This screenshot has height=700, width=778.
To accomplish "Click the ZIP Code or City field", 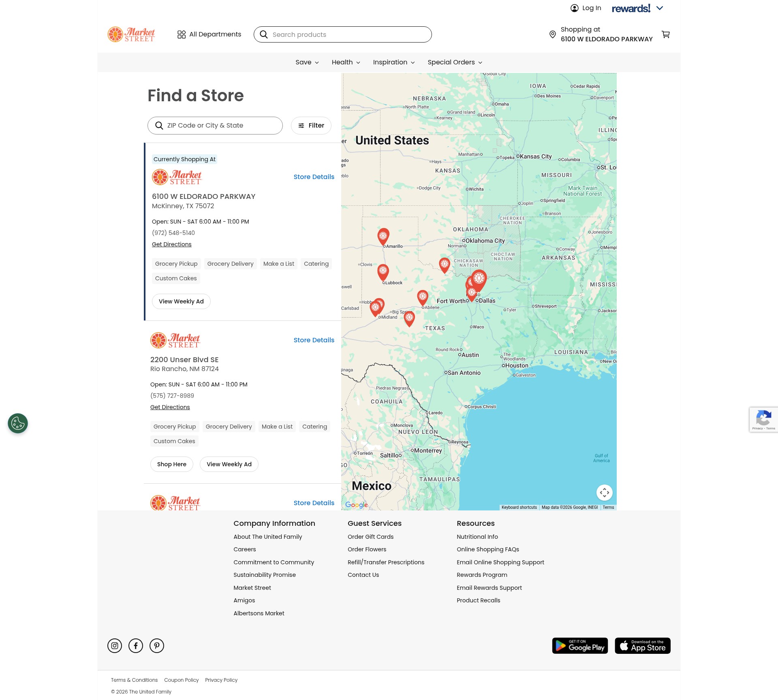I will [x=215, y=126].
